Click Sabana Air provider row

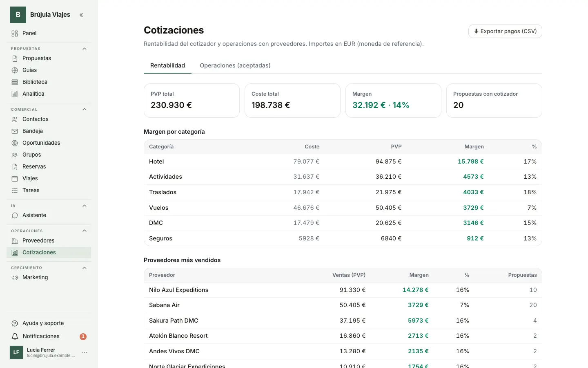343,305
